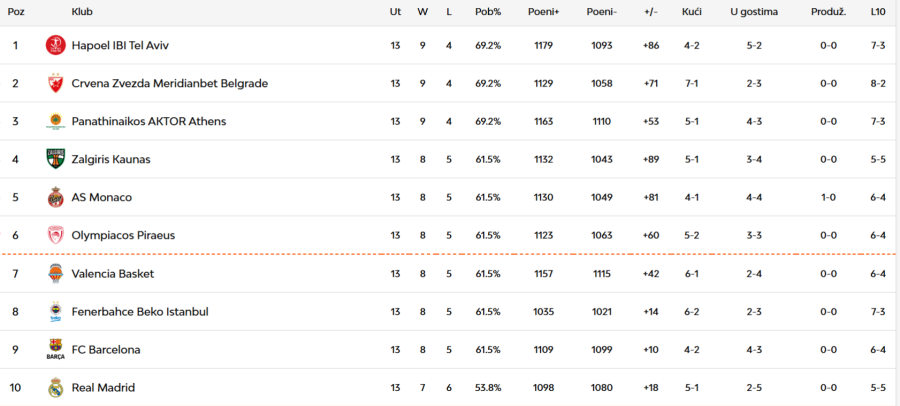Image resolution: width=900 pixels, height=406 pixels.
Task: Click the Real Madrid crest
Action: [x=55, y=387]
